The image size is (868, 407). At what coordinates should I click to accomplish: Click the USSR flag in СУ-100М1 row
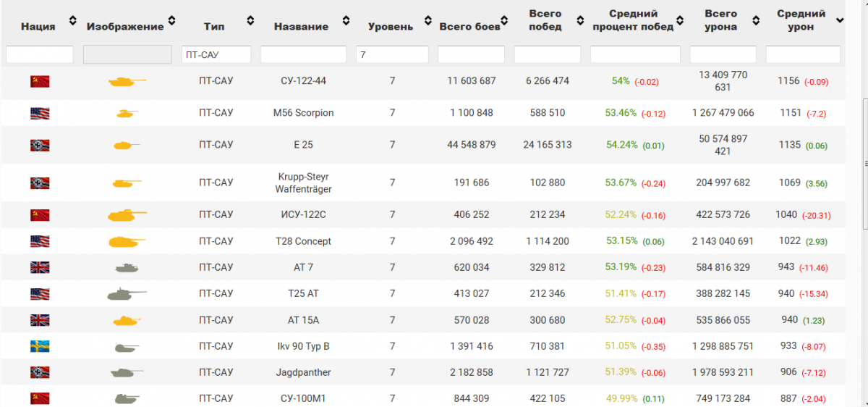[x=40, y=398]
